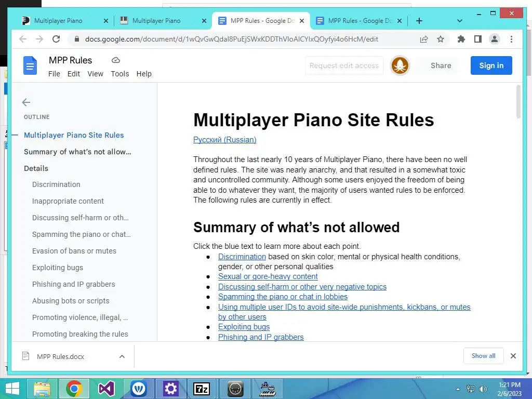
Task: Expand MPP Rules.docx download options chevron
Action: click(122, 356)
